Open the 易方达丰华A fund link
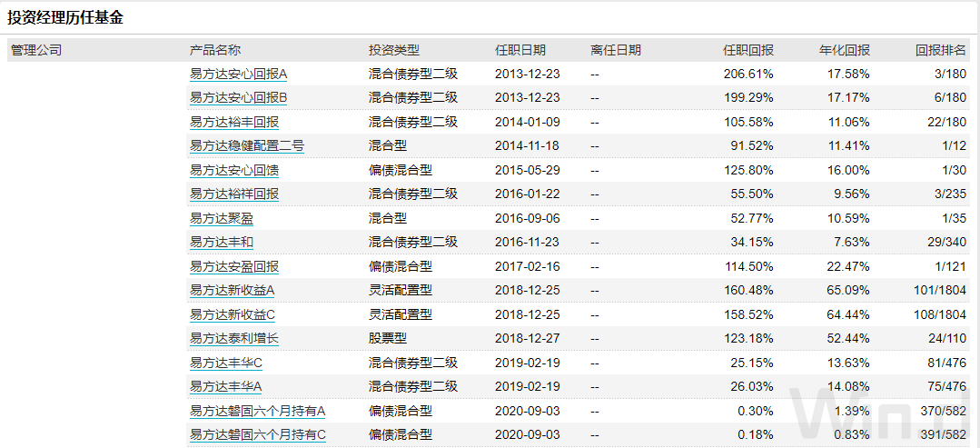980x448 pixels. 226,387
